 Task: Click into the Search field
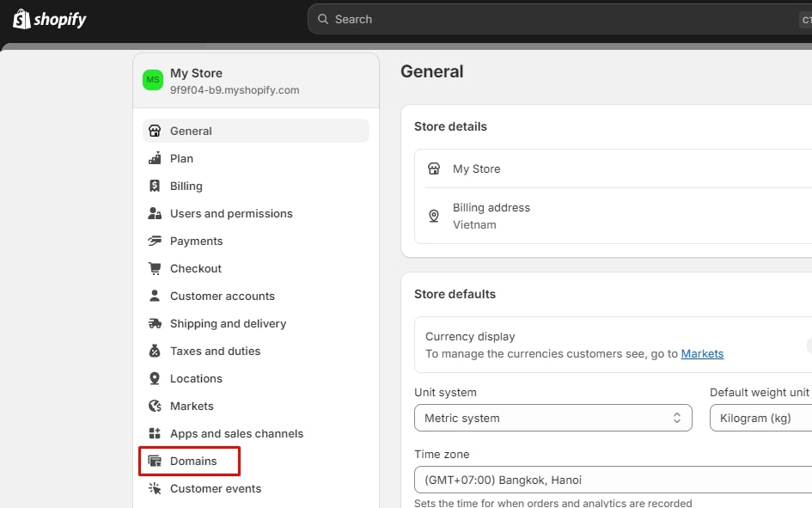tap(559, 19)
